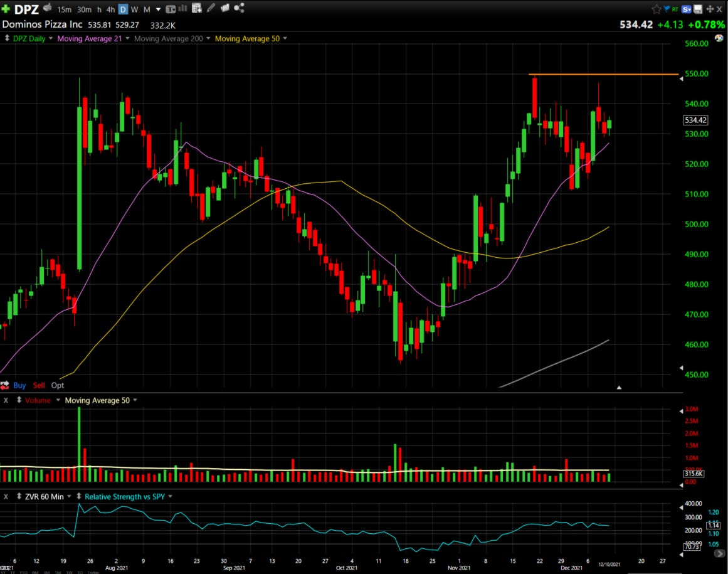Click the blue flag icon
Viewport: 728px width, 574px height.
coord(667,9)
